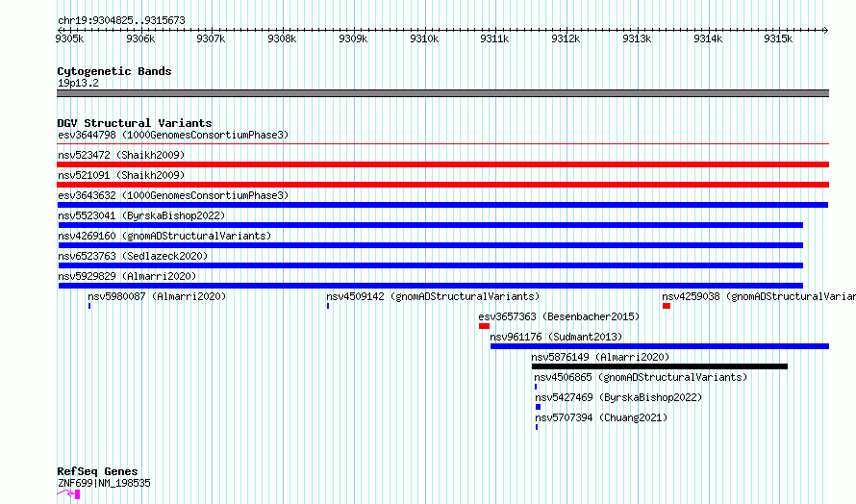
Task: Click the nsv5427469 small blue marker
Action: tap(539, 407)
